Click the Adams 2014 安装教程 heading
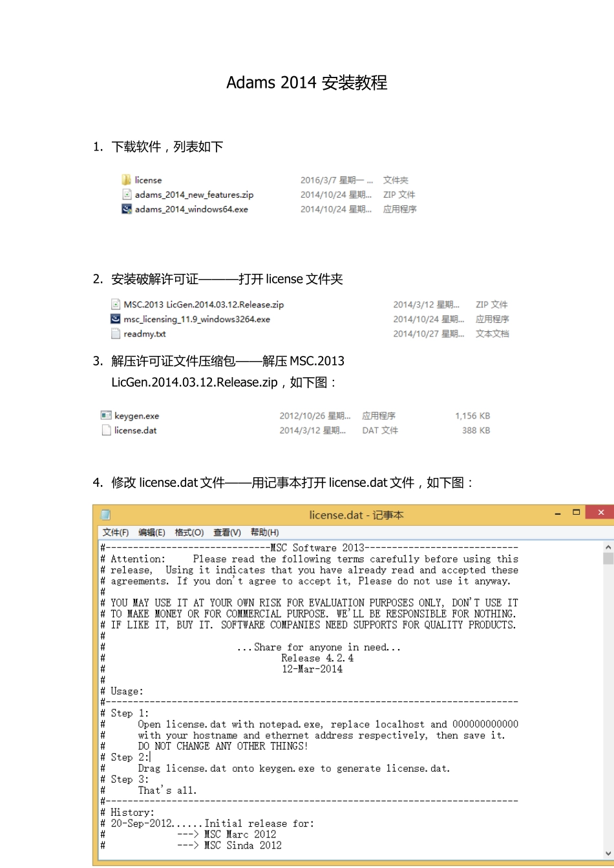The image size is (614, 868). point(307,83)
